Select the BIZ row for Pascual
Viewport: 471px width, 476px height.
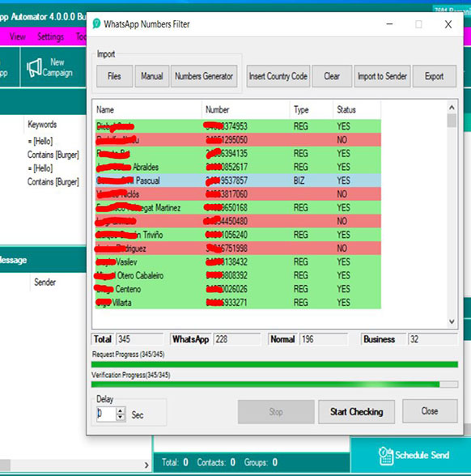[238, 181]
